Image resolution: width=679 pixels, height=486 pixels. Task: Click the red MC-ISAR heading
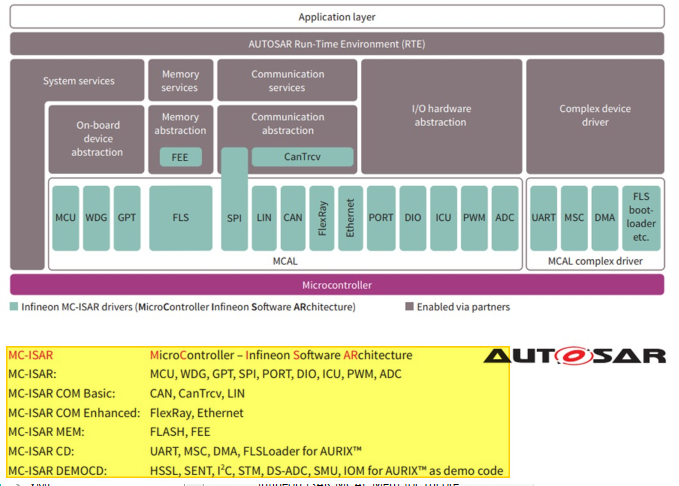[30, 355]
